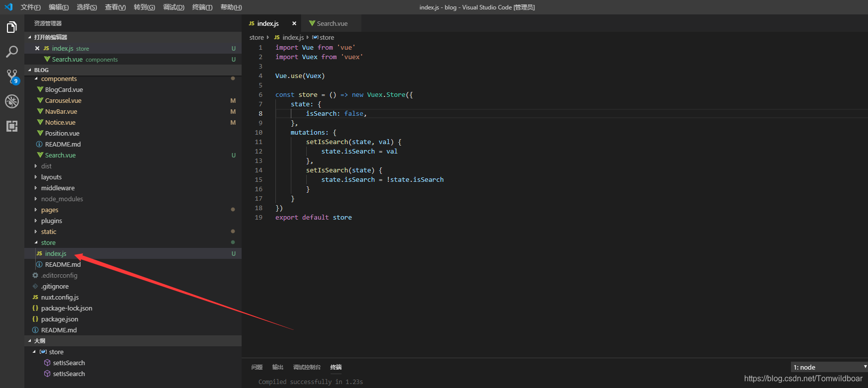Click the VS Code logo in title bar
Screen dimensions: 868x388
8,7
